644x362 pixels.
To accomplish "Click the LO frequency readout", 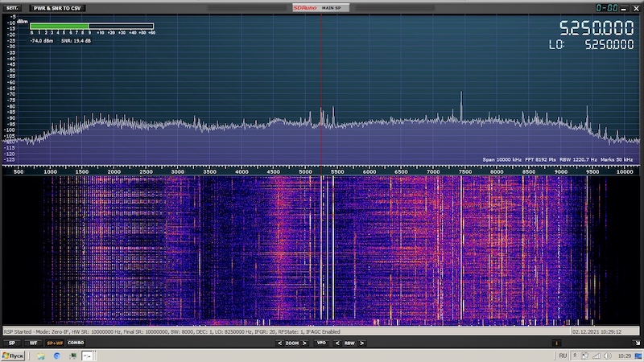I will click(x=609, y=45).
